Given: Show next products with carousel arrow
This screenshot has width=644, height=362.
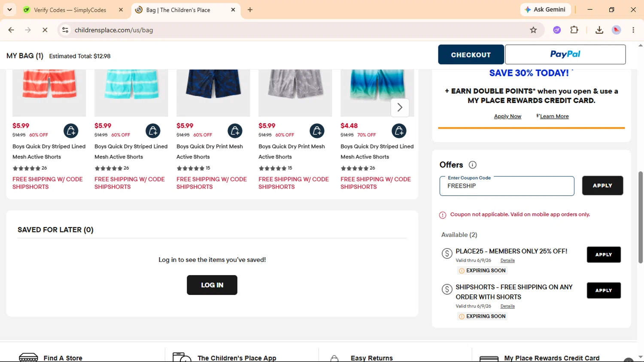Looking at the screenshot, I should pyautogui.click(x=400, y=107).
